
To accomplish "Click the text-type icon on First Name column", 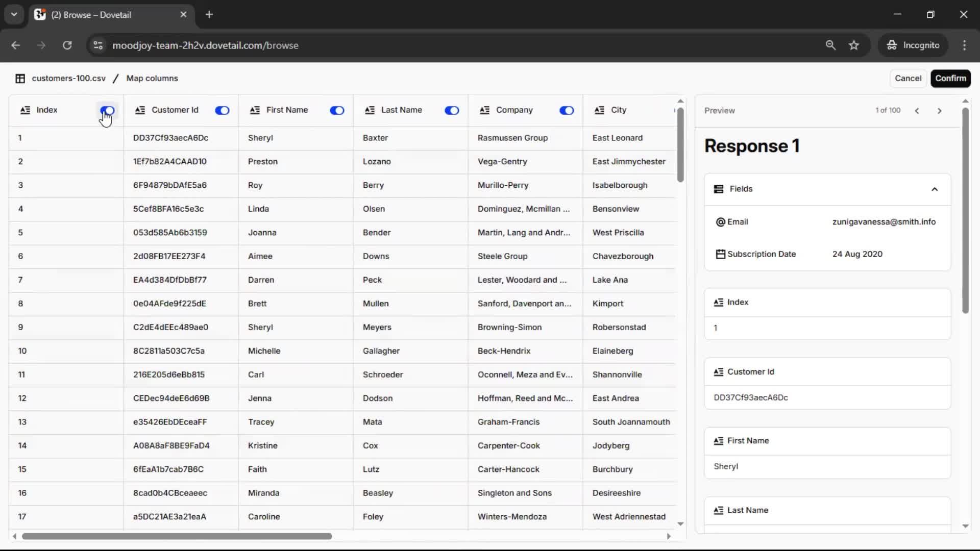I will pyautogui.click(x=255, y=110).
